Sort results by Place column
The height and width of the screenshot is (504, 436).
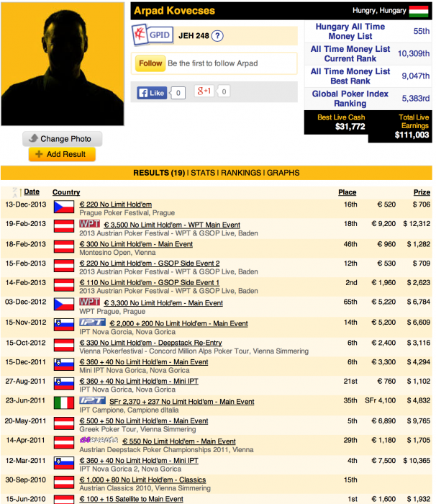[347, 192]
